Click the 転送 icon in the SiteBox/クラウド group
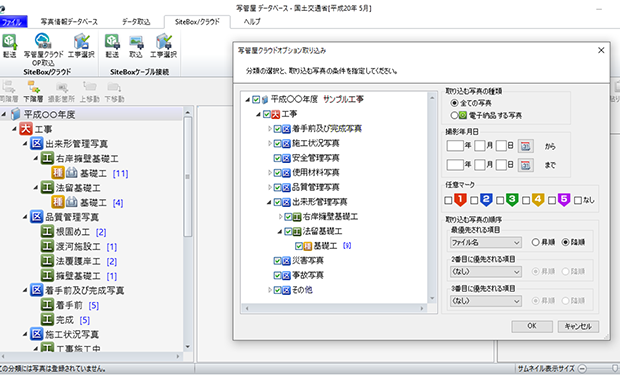 [x=9, y=42]
